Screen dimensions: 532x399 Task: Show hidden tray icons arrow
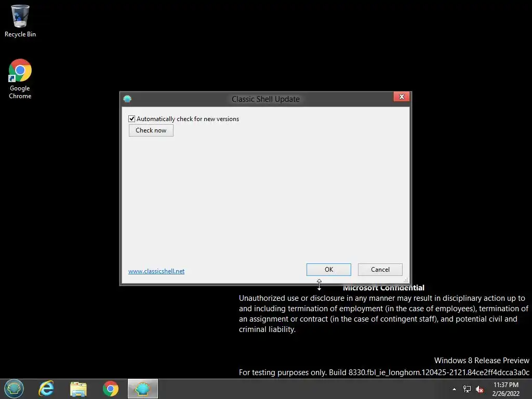pyautogui.click(x=454, y=389)
